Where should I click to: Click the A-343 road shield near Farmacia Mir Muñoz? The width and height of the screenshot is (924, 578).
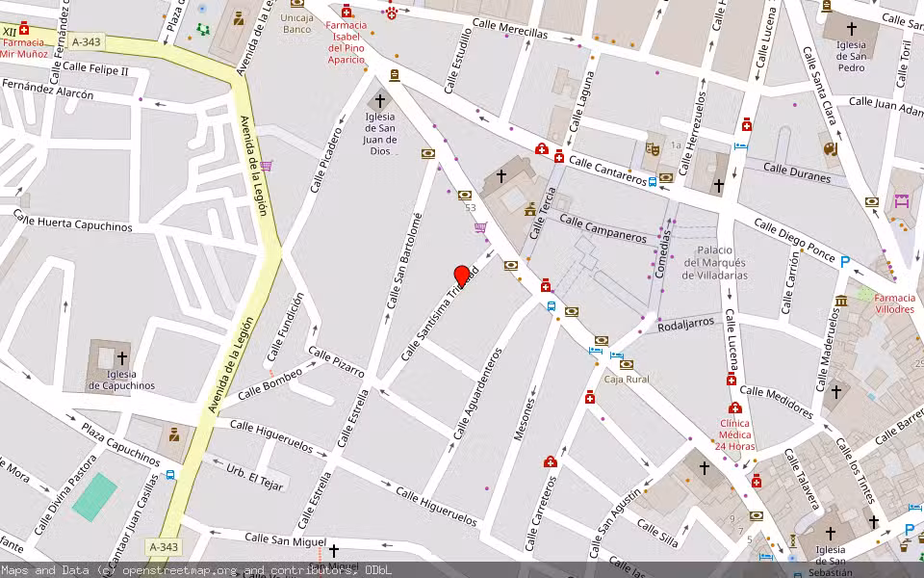(87, 41)
